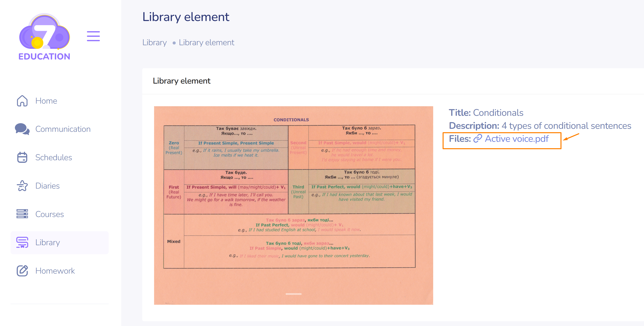Screen dimensions: 644x326
Task: Click the Homework pencil edit icon
Action: coord(22,271)
